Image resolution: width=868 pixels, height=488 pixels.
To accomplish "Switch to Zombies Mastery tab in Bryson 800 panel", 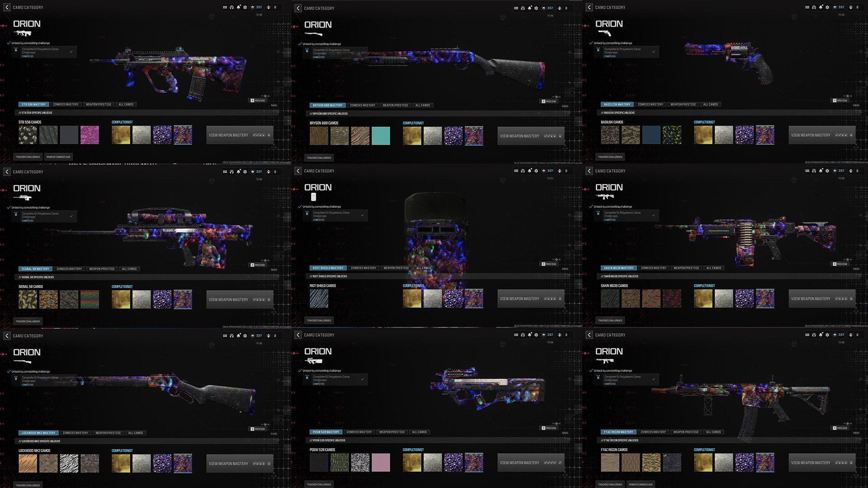I will coord(363,105).
